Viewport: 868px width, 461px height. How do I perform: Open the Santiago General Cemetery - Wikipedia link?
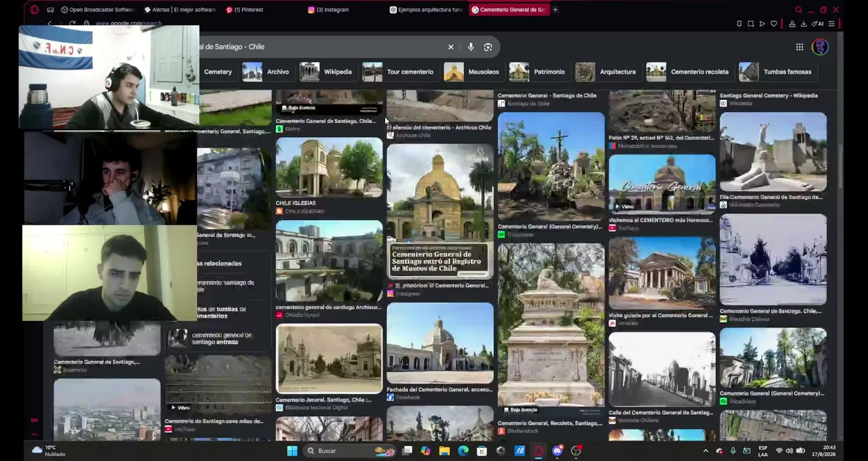(769, 95)
